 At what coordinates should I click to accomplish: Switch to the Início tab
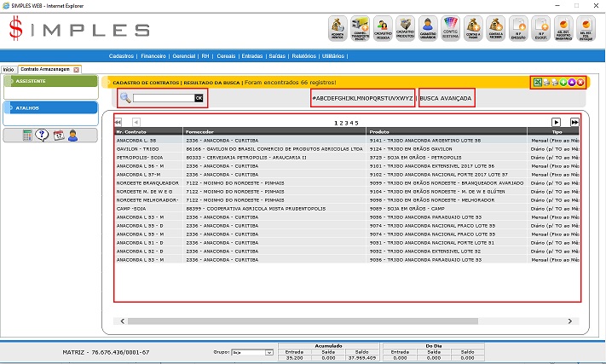(9, 68)
